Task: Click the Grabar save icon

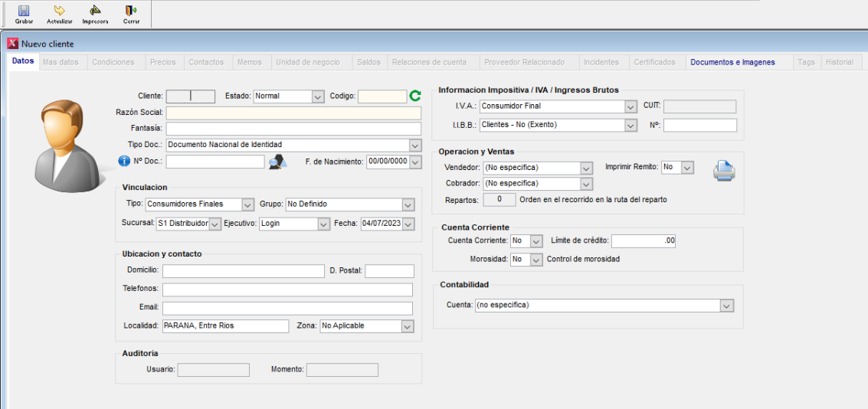Action: pyautogui.click(x=24, y=11)
